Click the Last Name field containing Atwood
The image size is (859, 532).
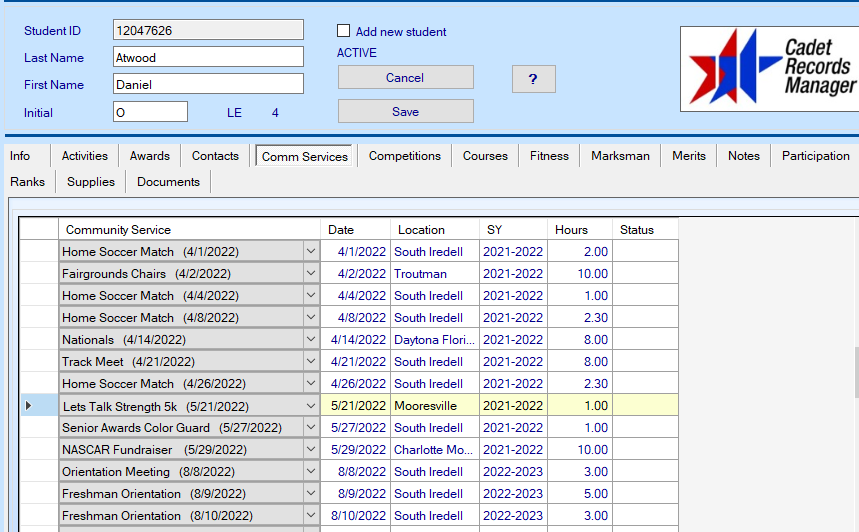pos(208,57)
